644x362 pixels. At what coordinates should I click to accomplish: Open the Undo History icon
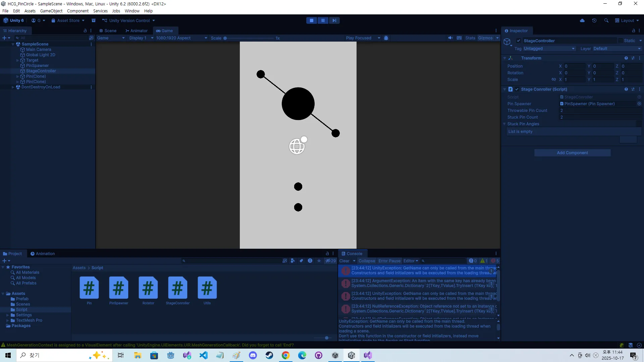click(594, 20)
